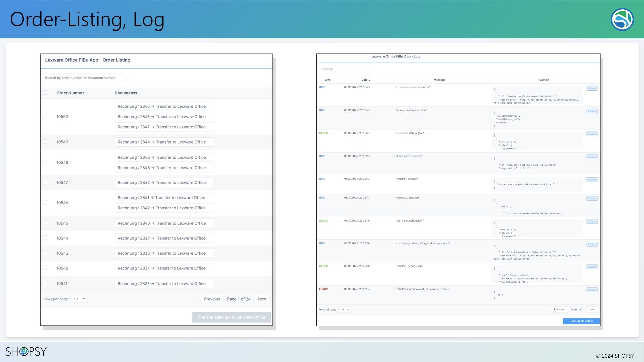
Task: Check the checkbox for order 10550
Action: 45,116
